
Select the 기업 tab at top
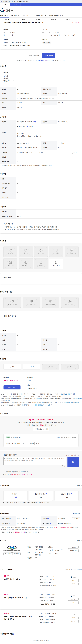(x=15, y=4)
